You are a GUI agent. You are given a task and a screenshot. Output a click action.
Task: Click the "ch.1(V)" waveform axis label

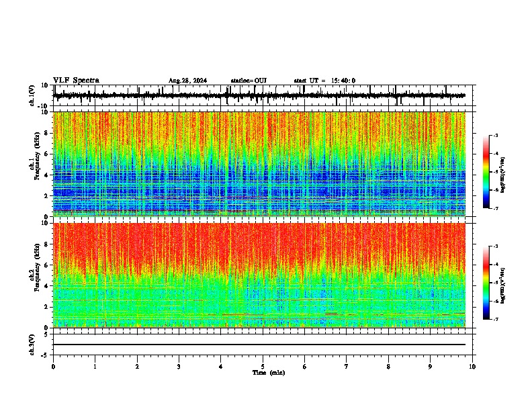32,95
